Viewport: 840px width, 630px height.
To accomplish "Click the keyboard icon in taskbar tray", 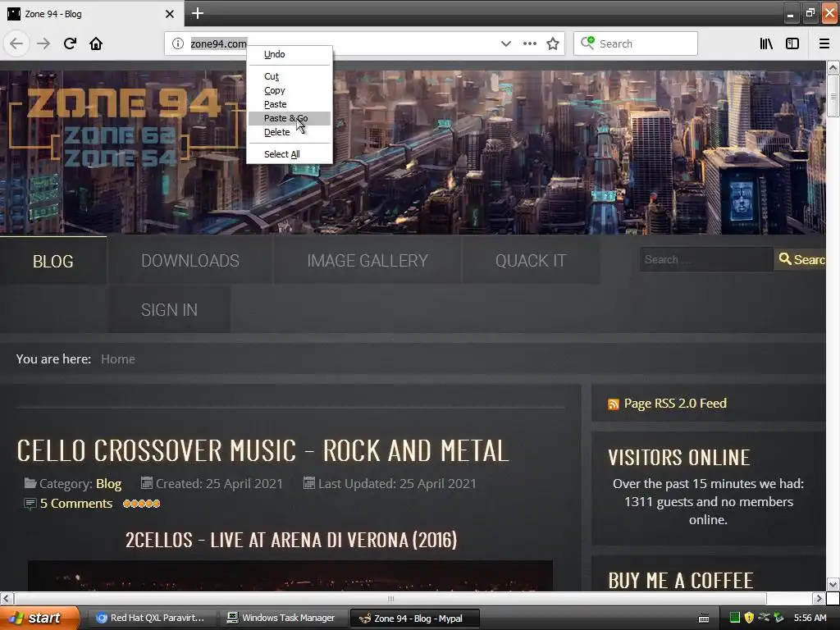I will click(704, 619).
